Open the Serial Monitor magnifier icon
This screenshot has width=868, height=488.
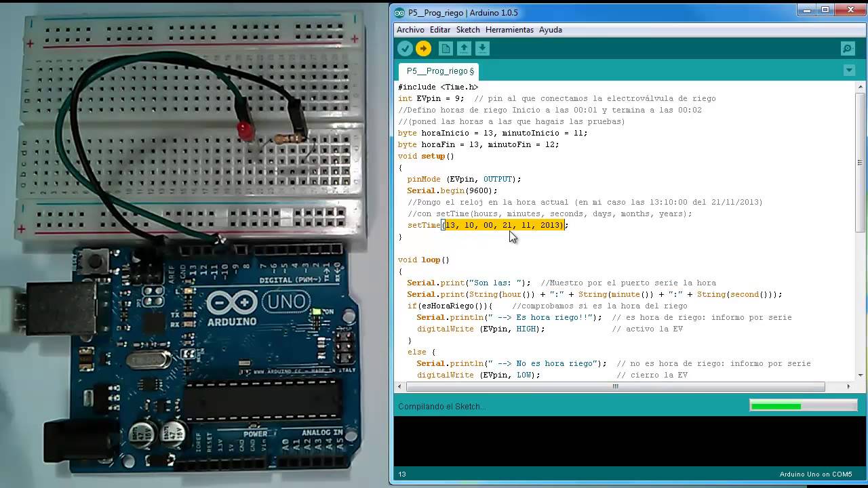pos(848,48)
